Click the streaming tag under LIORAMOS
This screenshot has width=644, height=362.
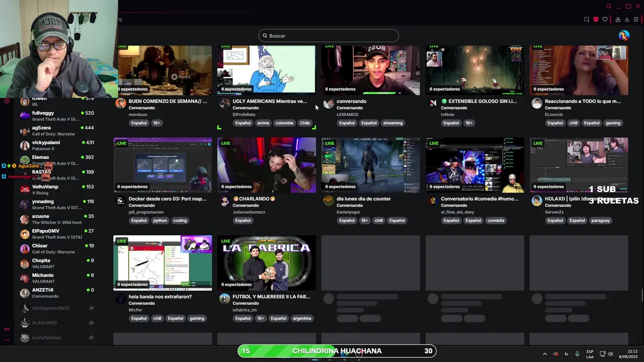[x=393, y=123]
